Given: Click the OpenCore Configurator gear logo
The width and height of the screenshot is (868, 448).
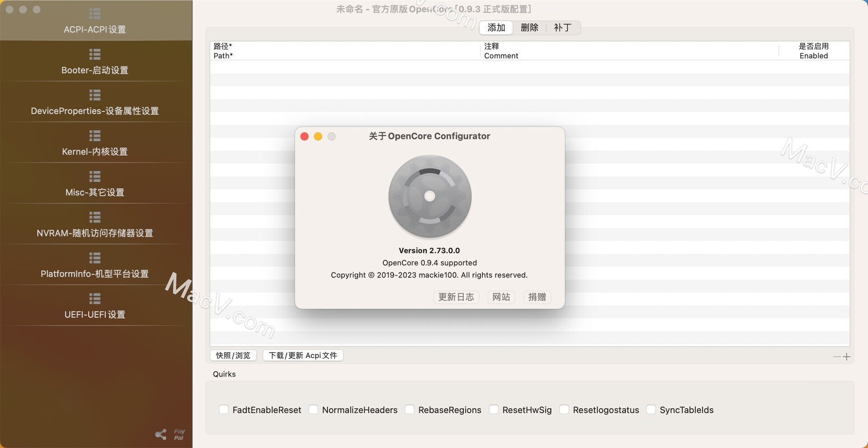Looking at the screenshot, I should tap(430, 196).
